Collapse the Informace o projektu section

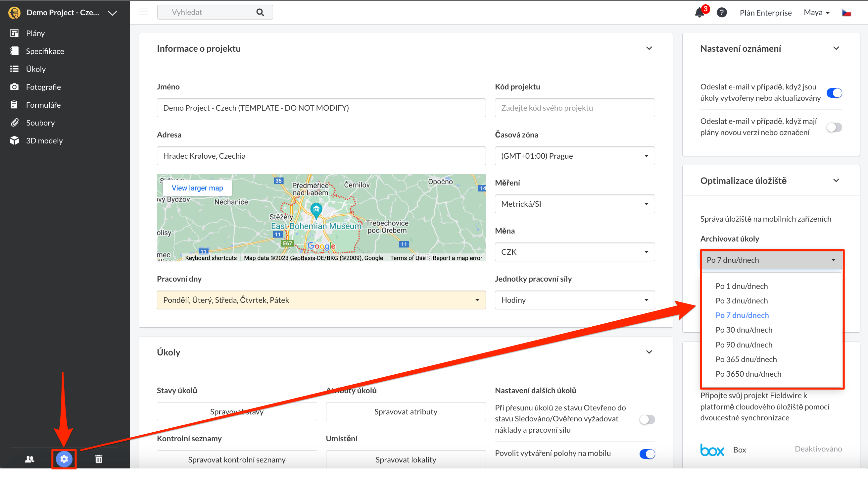click(649, 48)
